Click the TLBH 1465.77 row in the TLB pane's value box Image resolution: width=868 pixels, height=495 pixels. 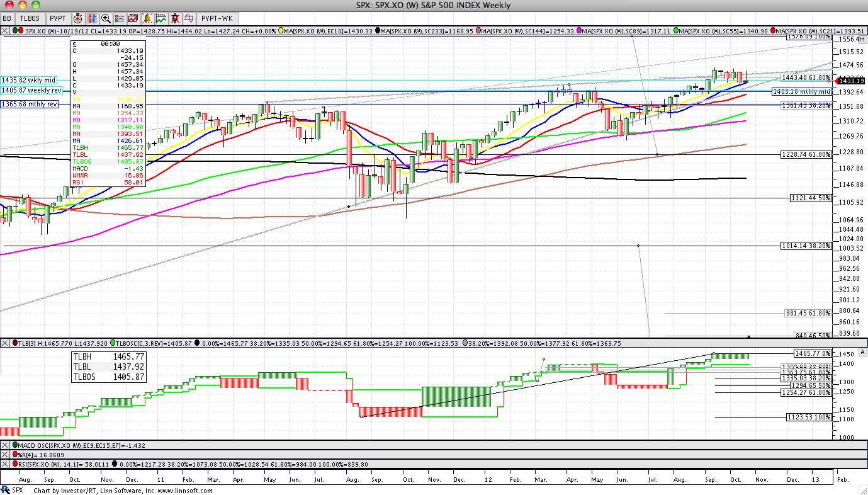coord(110,356)
